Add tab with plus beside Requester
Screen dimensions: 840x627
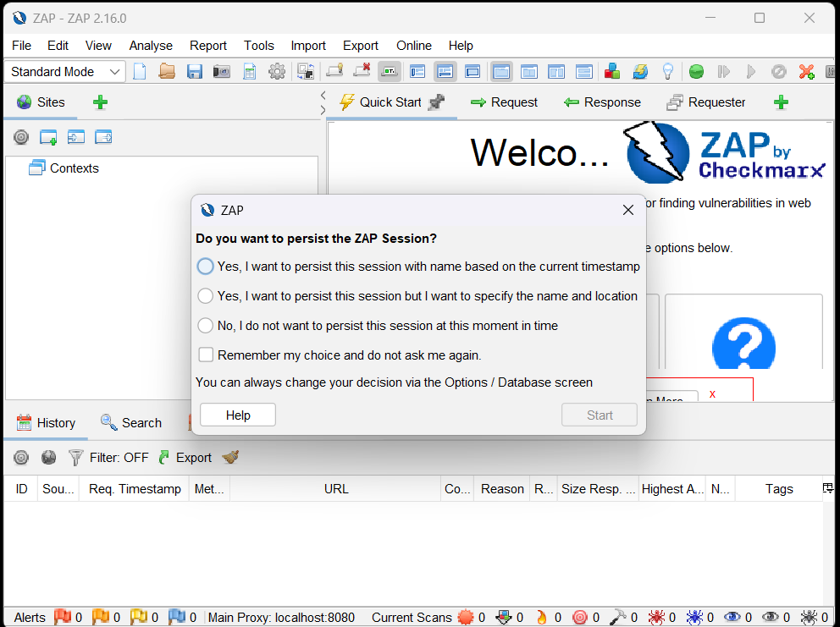coord(781,102)
